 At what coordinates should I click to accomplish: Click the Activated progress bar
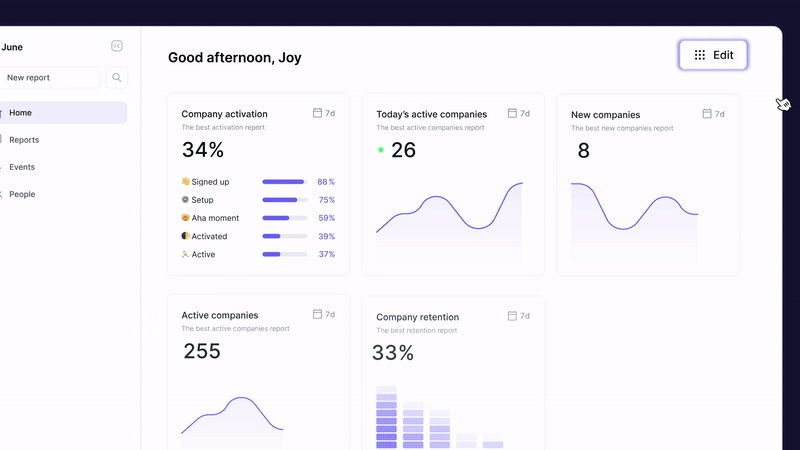point(285,236)
